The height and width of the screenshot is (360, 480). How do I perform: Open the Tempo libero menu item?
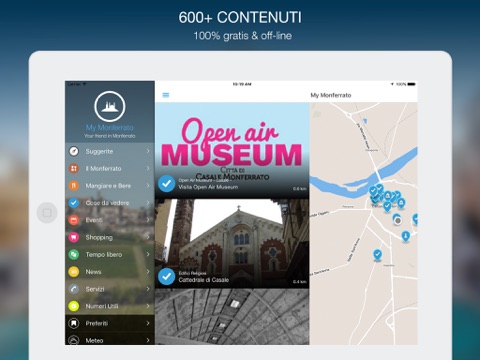click(x=110, y=255)
